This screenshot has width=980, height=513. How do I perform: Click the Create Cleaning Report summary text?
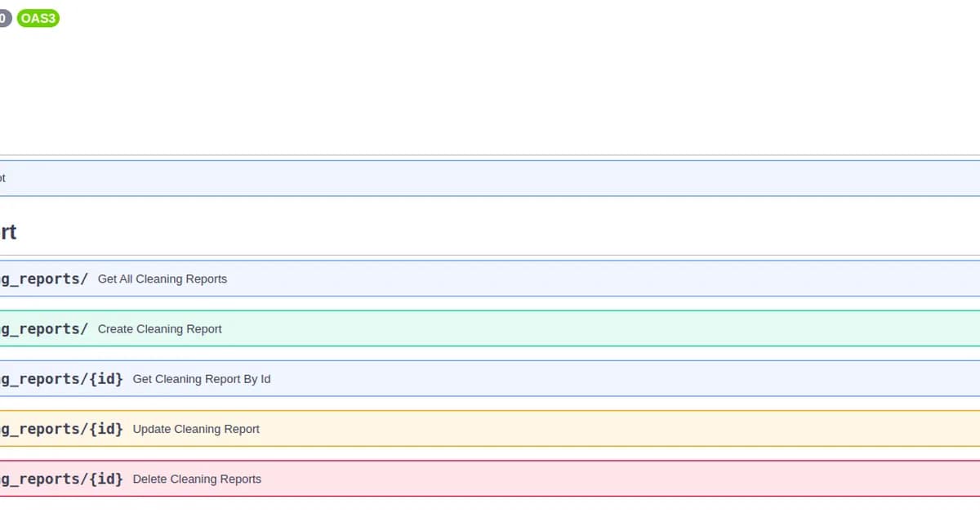(159, 328)
